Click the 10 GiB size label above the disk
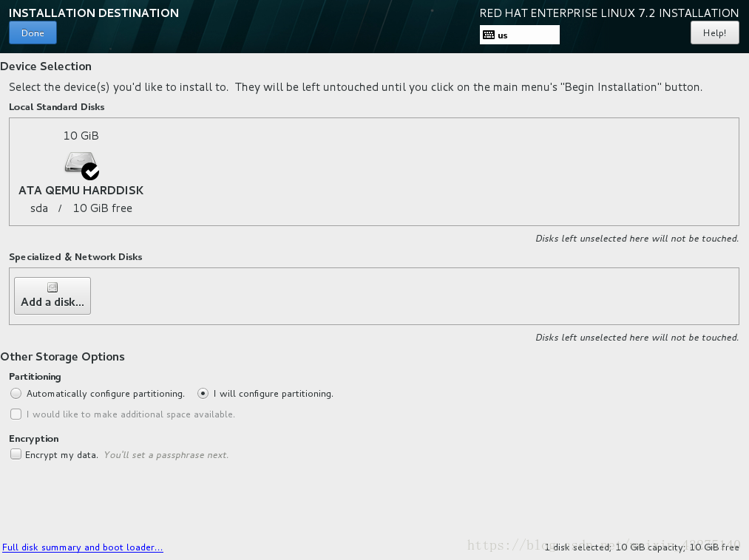 click(81, 136)
